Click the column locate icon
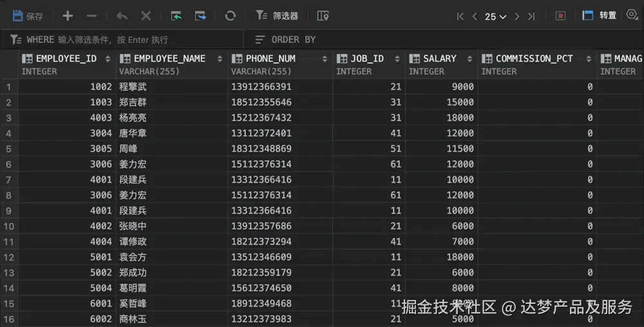Screen dimensions: 644x327 pos(323,16)
